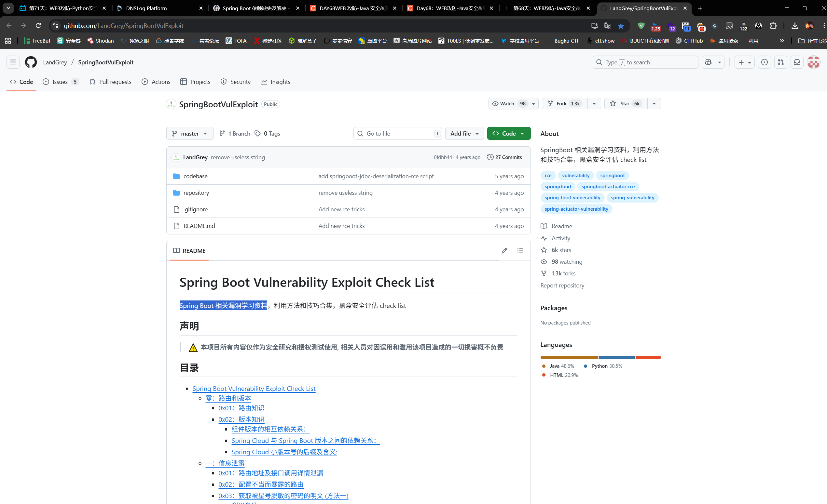This screenshot has width=827, height=504.
Task: Edit README with the pencil icon
Action: 504,250
